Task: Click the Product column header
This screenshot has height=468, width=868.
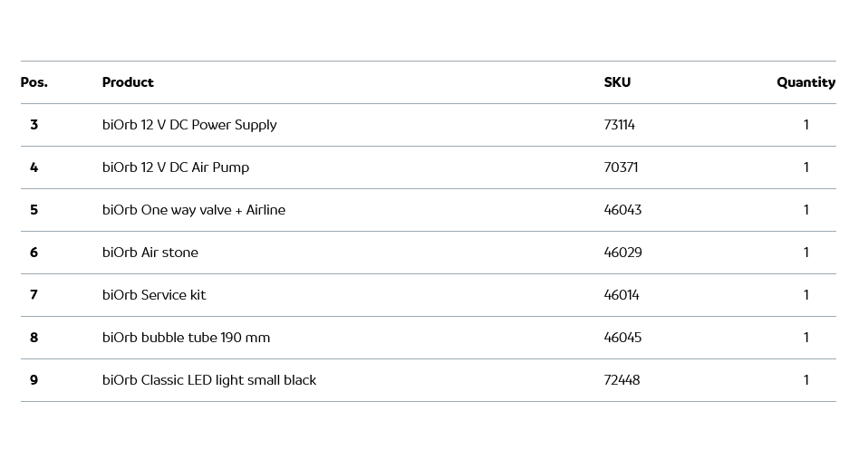Action: (128, 82)
